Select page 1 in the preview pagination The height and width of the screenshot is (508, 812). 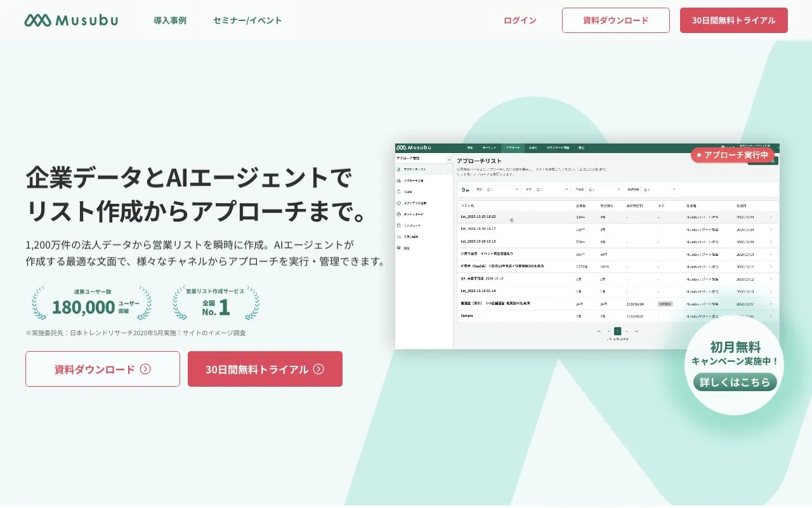(617, 331)
